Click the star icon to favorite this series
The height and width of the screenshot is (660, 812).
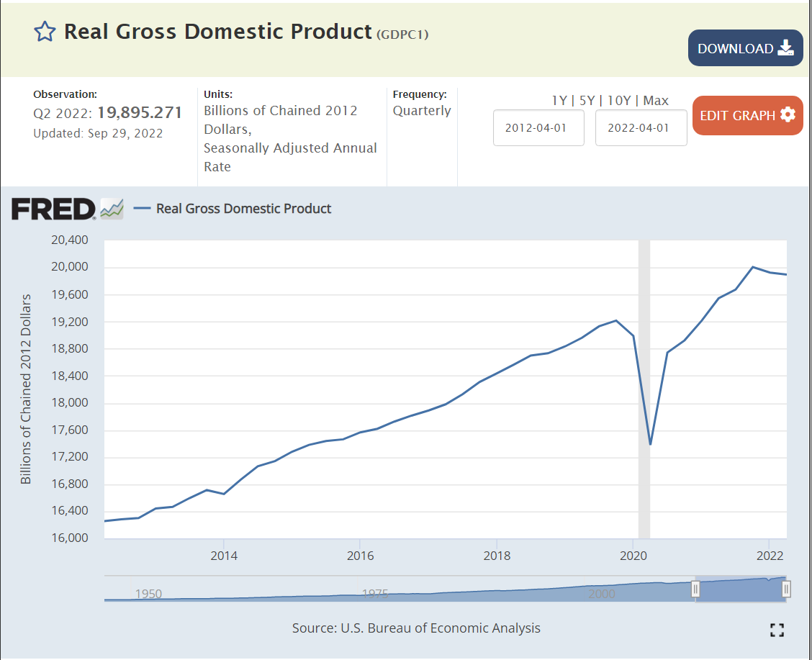tap(45, 32)
